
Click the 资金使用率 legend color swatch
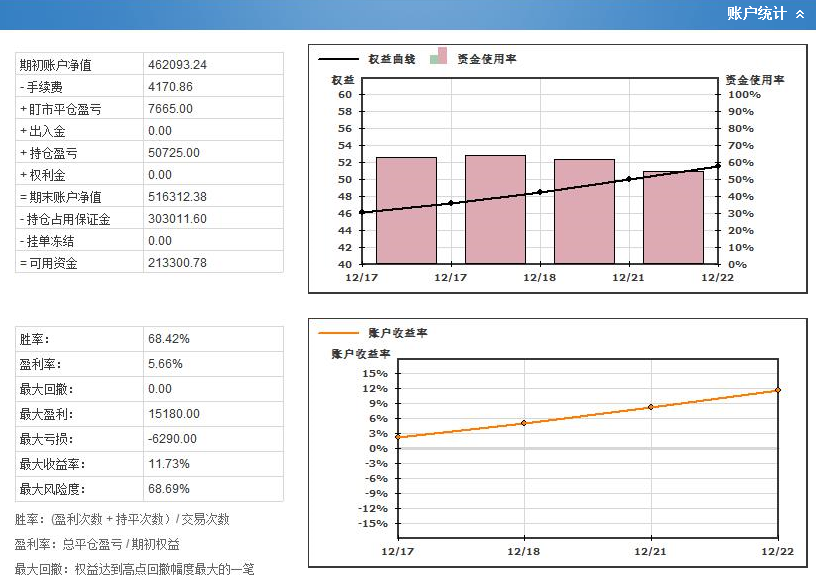438,57
